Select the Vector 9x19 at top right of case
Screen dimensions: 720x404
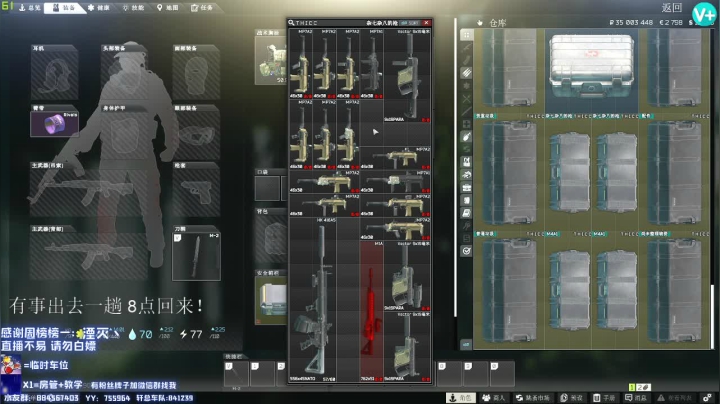[407, 76]
